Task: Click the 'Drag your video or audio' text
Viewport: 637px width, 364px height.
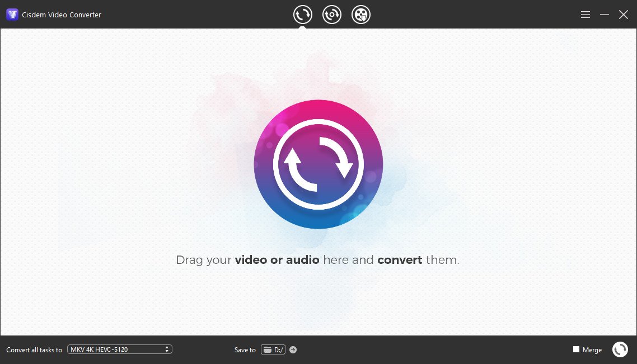Action: tap(317, 260)
